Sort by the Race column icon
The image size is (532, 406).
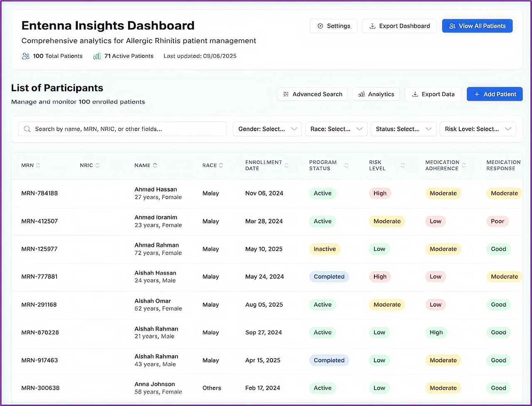[221, 165]
